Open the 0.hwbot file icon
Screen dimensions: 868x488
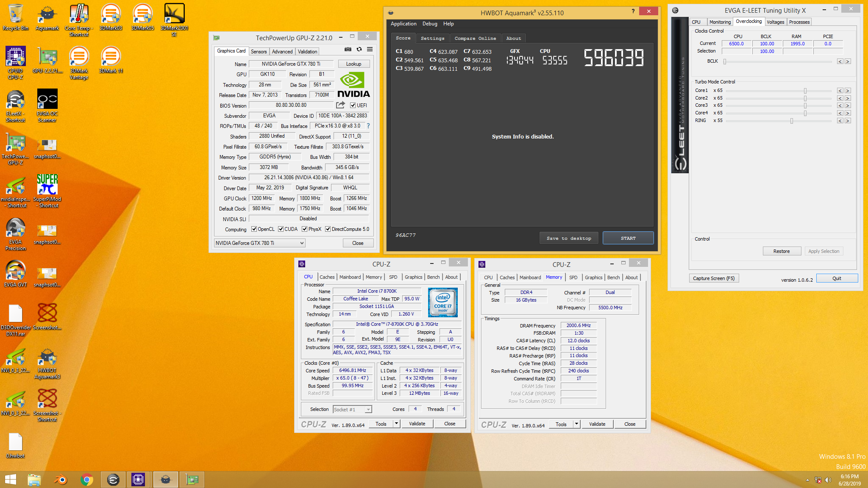(x=16, y=445)
